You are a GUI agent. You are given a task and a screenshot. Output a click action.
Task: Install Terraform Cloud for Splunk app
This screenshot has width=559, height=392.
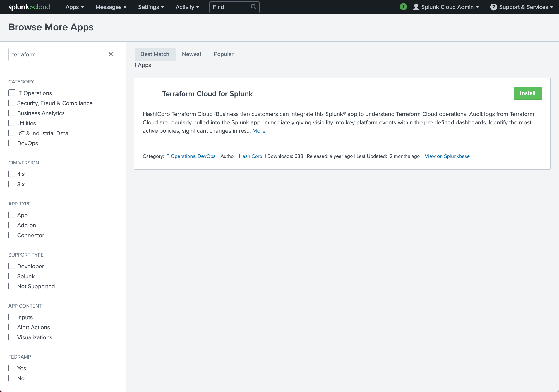tap(527, 93)
